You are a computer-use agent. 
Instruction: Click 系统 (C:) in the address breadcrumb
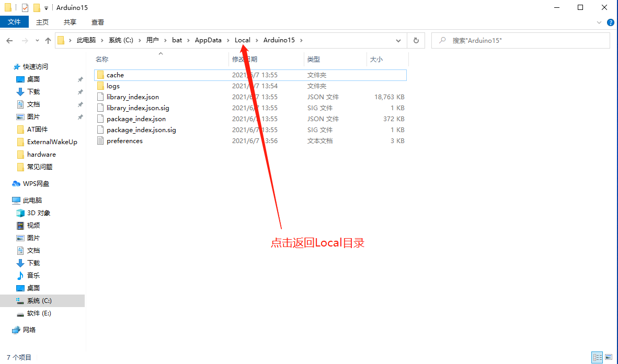pos(121,40)
